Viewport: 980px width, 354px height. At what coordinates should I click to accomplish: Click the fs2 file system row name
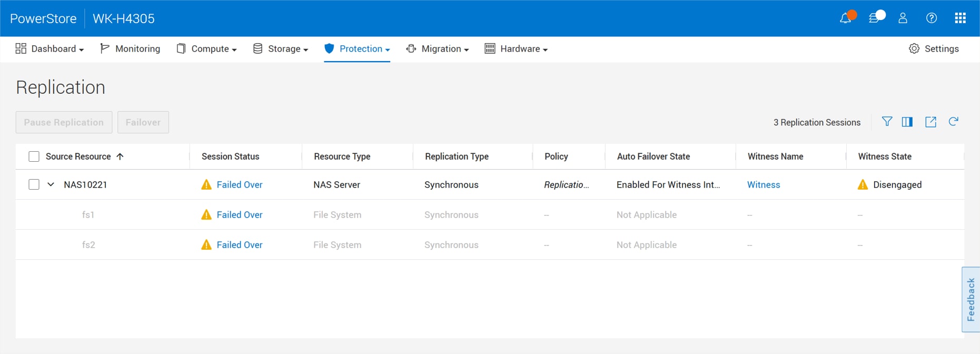point(88,244)
